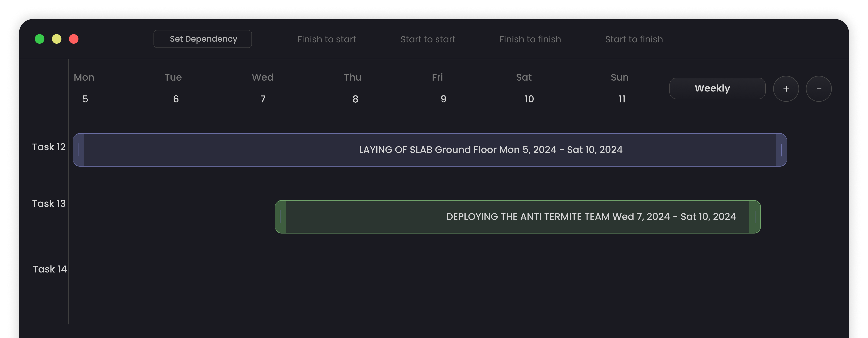The height and width of the screenshot is (338, 868).
Task: Enable Start to start dependency mode
Action: pos(428,39)
